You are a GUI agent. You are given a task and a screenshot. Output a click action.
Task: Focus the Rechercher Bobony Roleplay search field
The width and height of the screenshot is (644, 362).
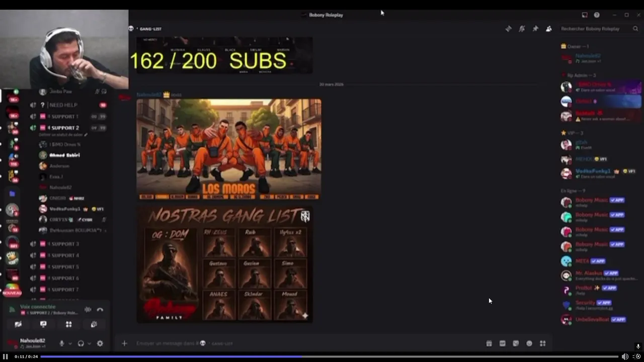(599, 29)
